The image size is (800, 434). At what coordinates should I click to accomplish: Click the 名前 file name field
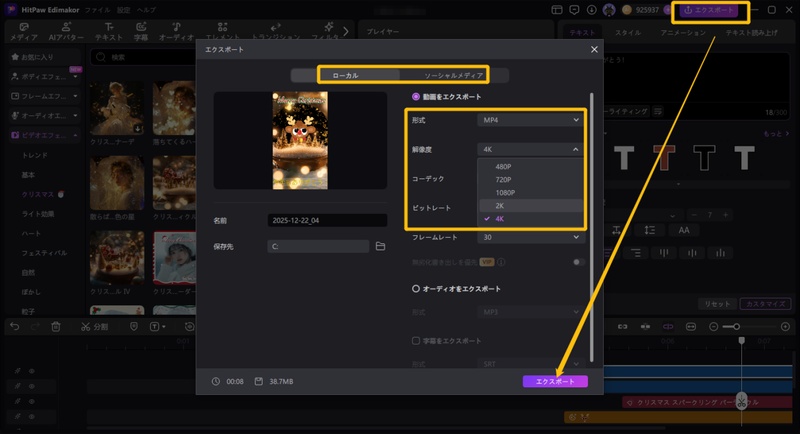[x=327, y=220]
